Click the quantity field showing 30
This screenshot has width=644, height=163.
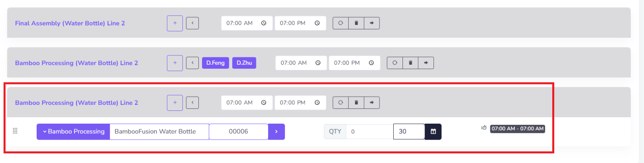coord(409,132)
